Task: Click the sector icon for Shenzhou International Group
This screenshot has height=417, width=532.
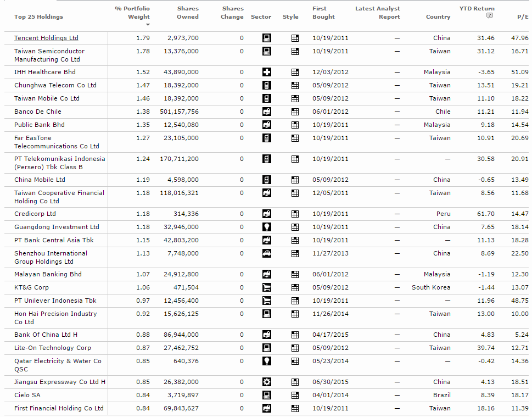Action: click(266, 254)
